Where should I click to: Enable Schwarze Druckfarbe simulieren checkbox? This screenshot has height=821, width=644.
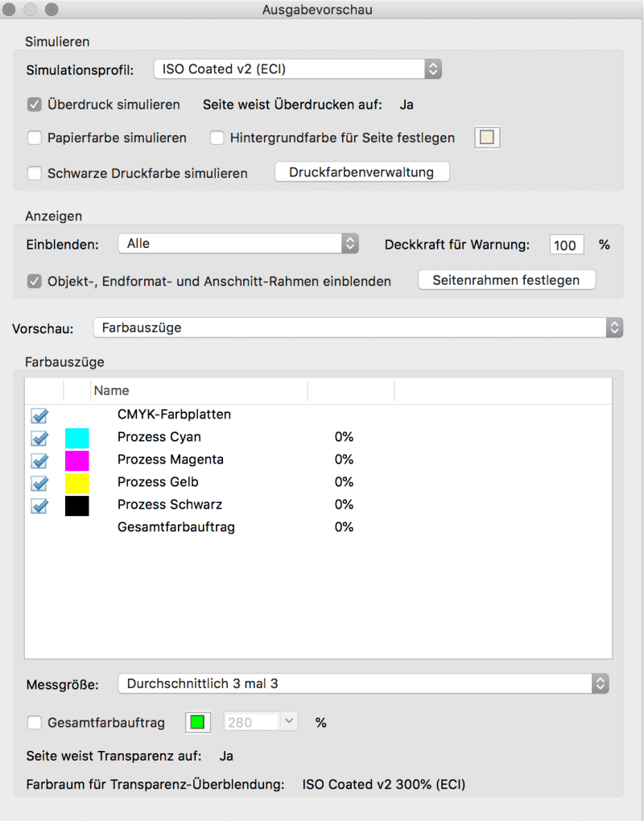pyautogui.click(x=35, y=173)
